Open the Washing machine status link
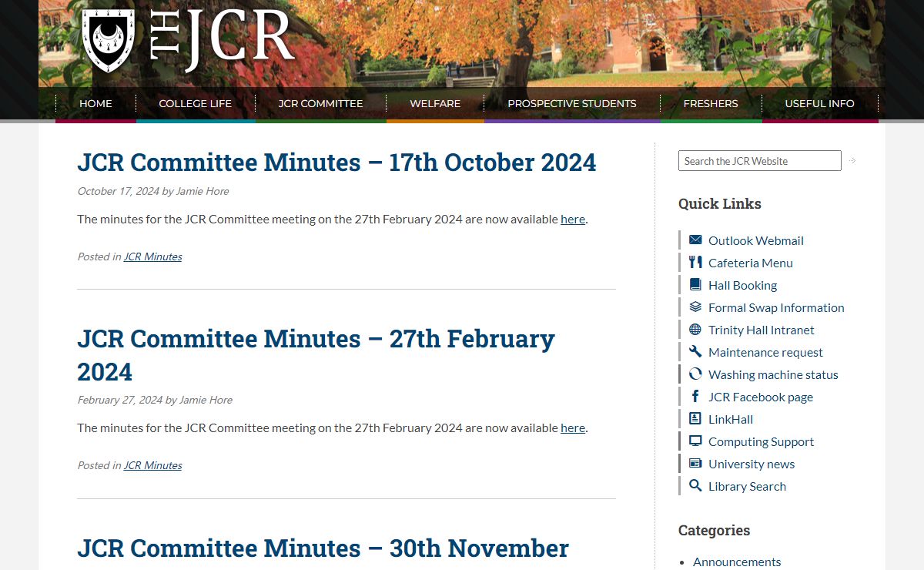 (773, 374)
